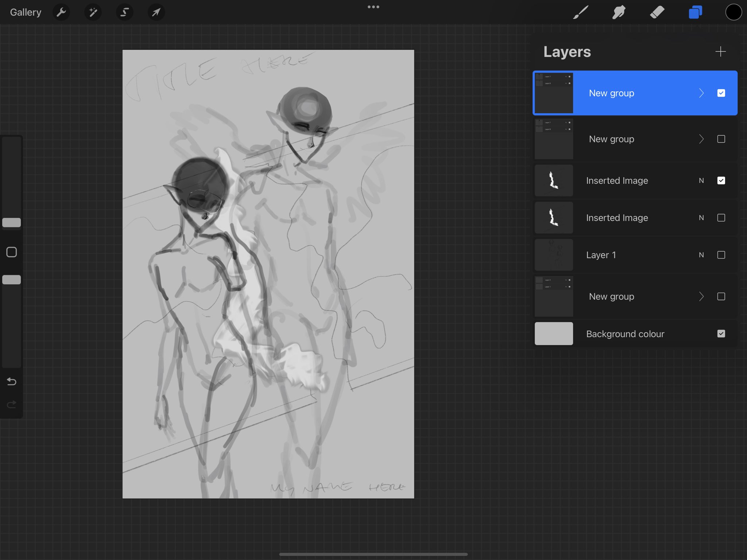Activate the Selection tool
This screenshot has height=560, width=747.
click(124, 12)
